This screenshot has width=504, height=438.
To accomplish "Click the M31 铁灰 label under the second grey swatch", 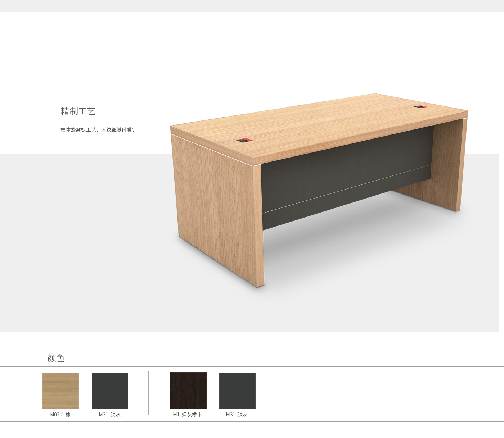I will pos(237,415).
